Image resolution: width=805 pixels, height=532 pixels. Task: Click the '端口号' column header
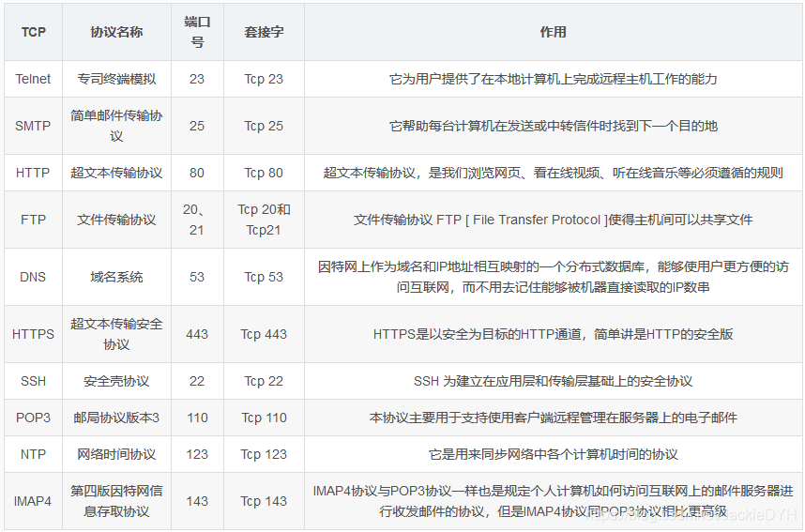[197, 32]
